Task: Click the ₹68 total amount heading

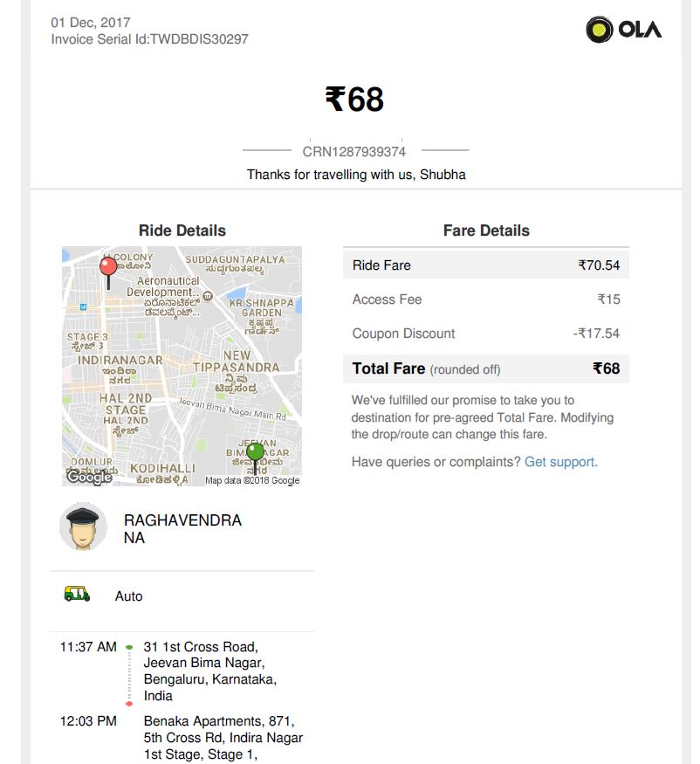Action: [354, 100]
